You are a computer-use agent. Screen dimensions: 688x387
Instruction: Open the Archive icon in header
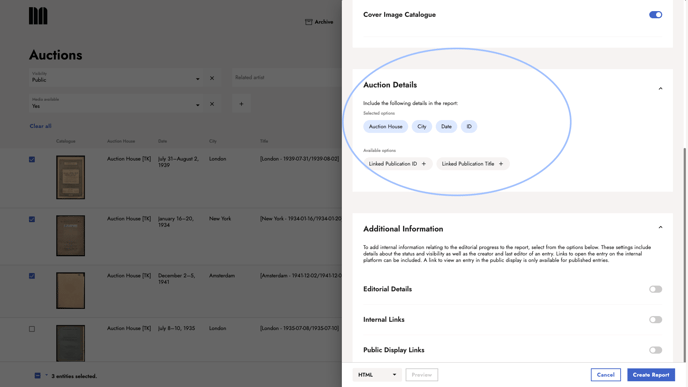(x=308, y=22)
